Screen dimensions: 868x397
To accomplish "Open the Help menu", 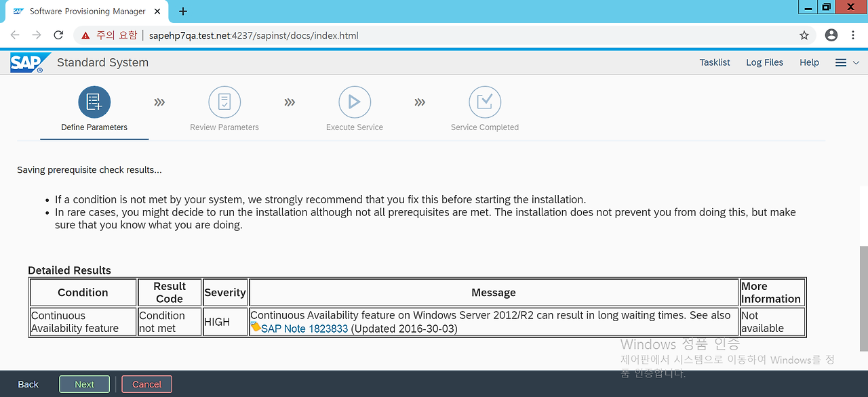I will click(x=809, y=62).
